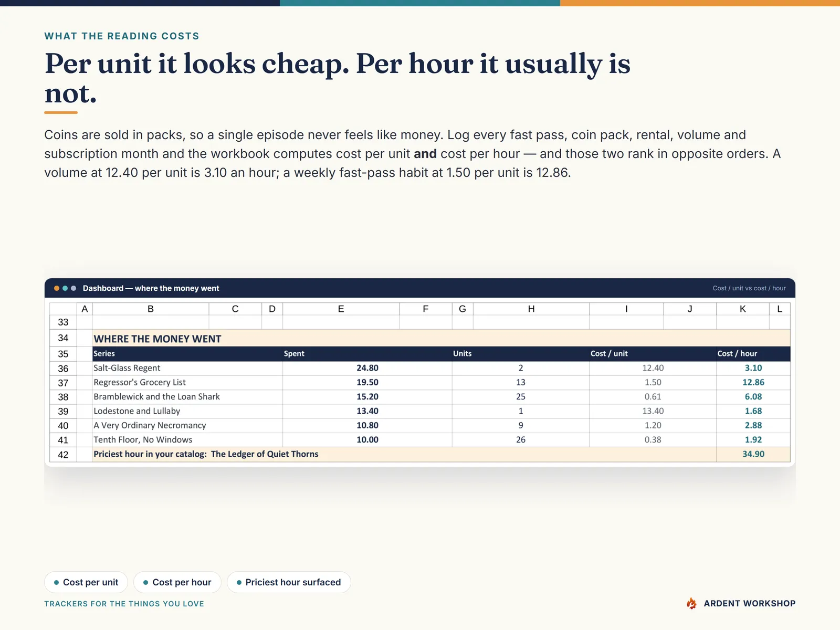Select row 38 header
Screen dimensions: 840x630
pos(63,397)
